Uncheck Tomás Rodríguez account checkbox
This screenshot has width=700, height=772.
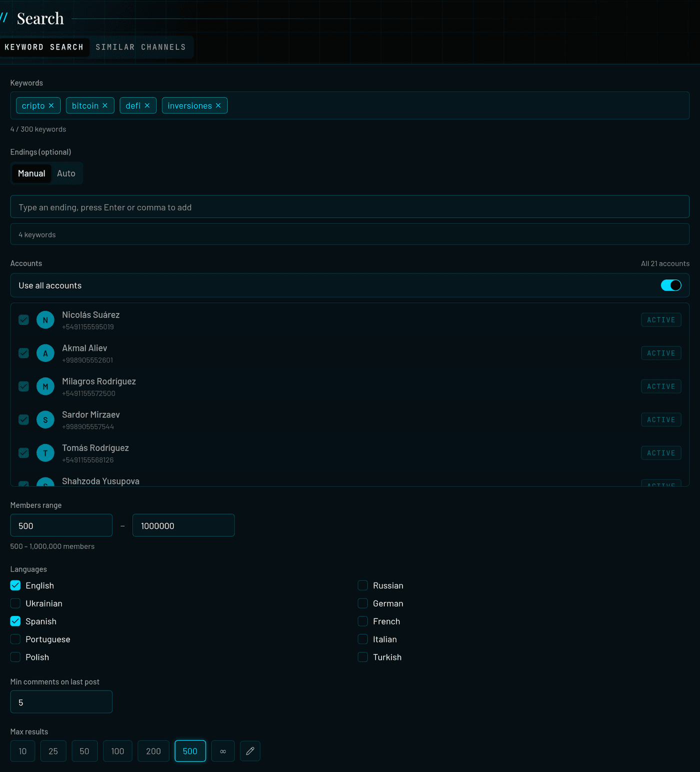click(x=23, y=453)
